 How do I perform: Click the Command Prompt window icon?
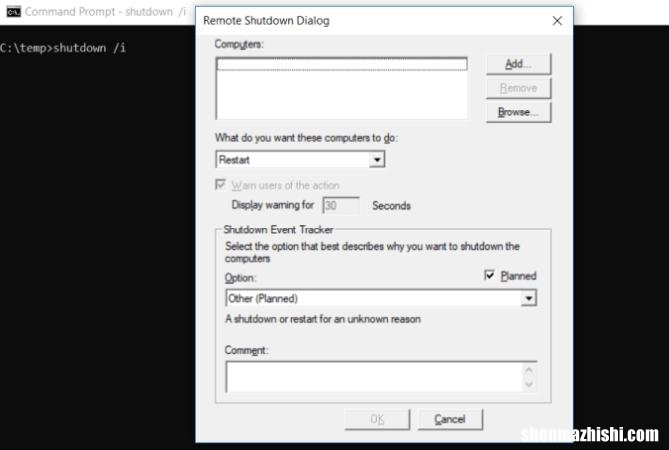[x=13, y=12]
